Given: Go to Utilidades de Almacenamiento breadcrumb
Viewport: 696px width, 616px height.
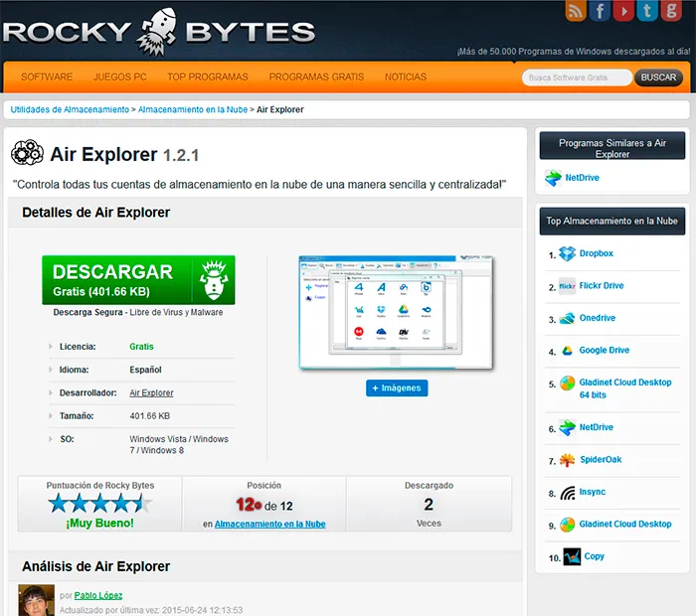Looking at the screenshot, I should [x=70, y=109].
